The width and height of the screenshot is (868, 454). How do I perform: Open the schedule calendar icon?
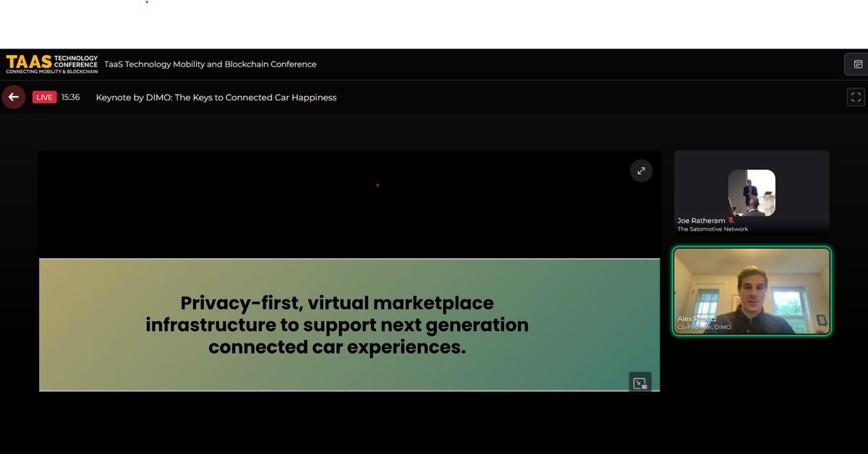[858, 64]
